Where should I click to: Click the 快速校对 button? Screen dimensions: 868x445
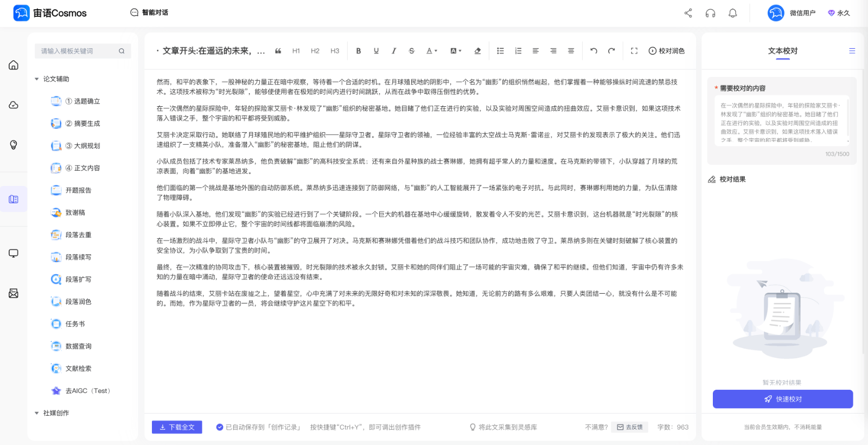(782, 399)
